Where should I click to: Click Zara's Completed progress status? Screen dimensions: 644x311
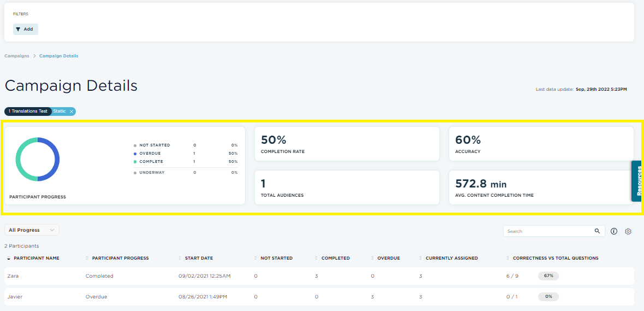tap(99, 276)
